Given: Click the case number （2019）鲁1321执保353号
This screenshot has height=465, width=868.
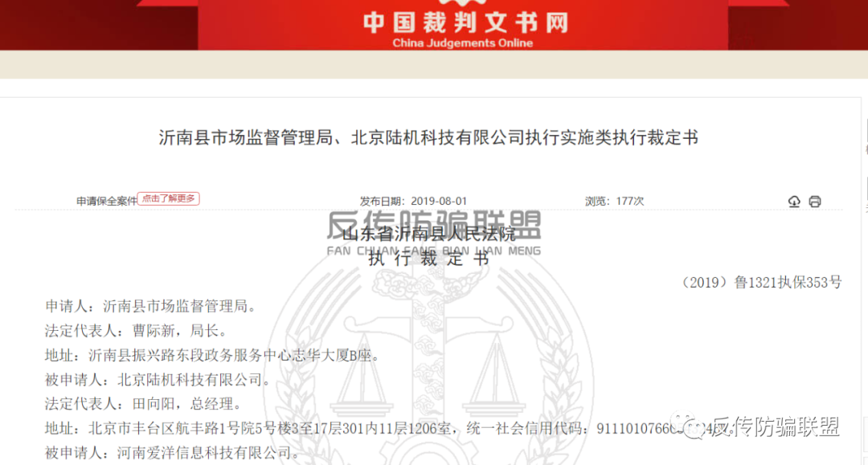Looking at the screenshot, I should pos(759,283).
